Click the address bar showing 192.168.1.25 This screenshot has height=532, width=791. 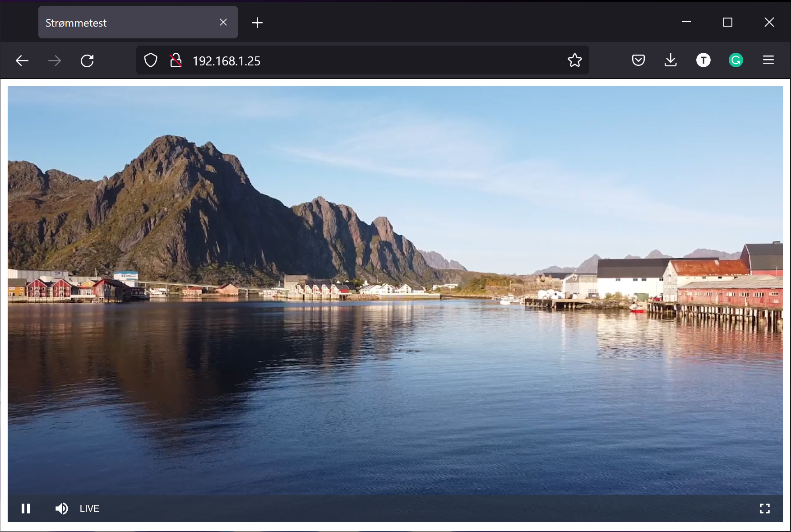361,61
